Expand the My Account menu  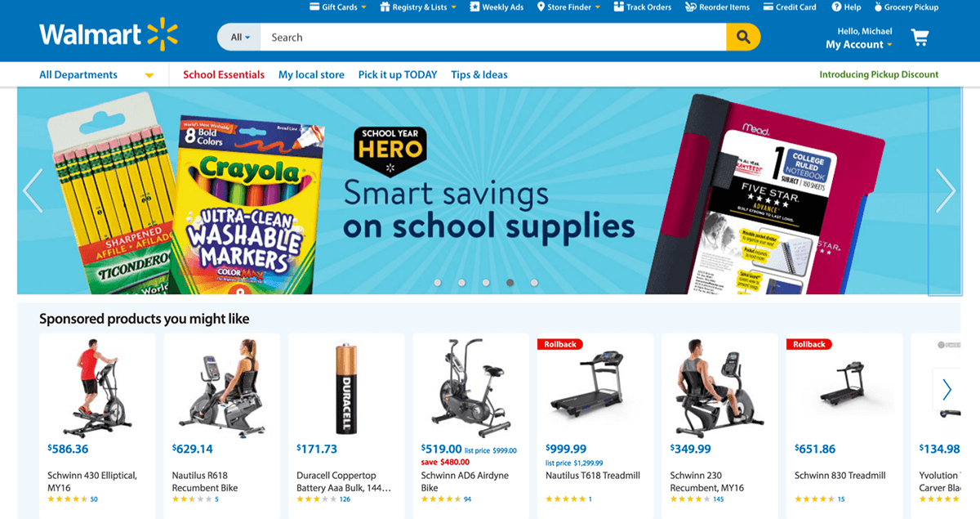859,45
